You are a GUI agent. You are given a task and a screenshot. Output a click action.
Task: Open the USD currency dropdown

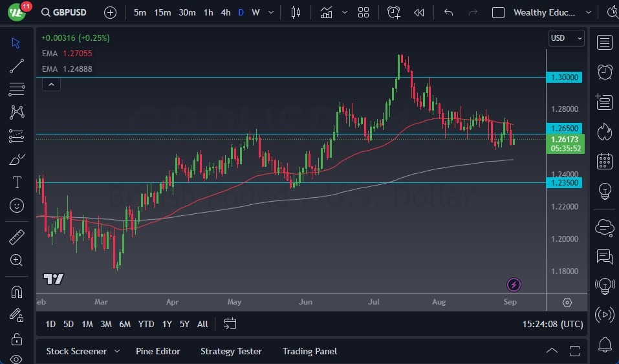[566, 38]
